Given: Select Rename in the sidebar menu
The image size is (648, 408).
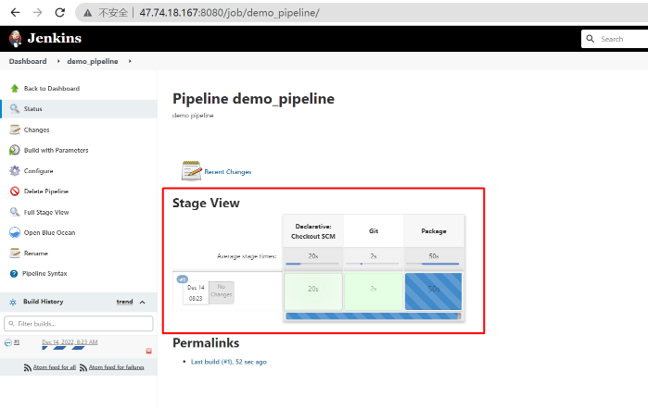Looking at the screenshot, I should [37, 253].
